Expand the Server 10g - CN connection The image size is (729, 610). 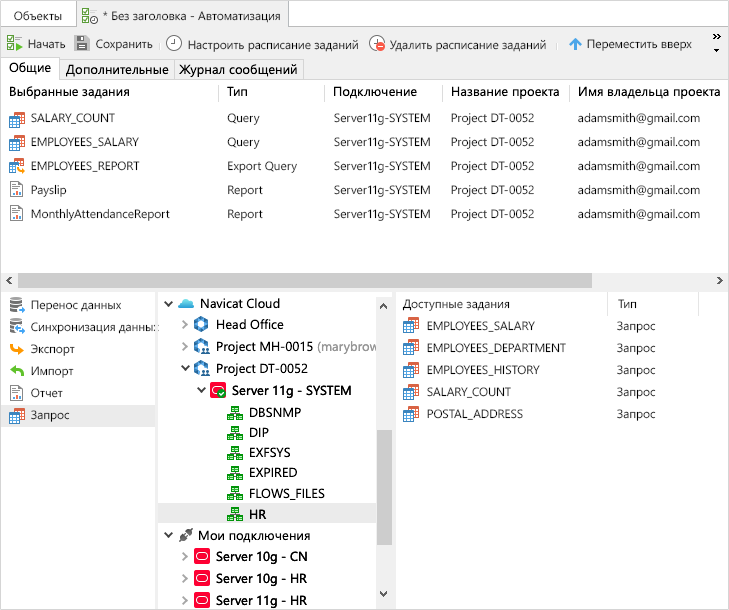tap(184, 557)
